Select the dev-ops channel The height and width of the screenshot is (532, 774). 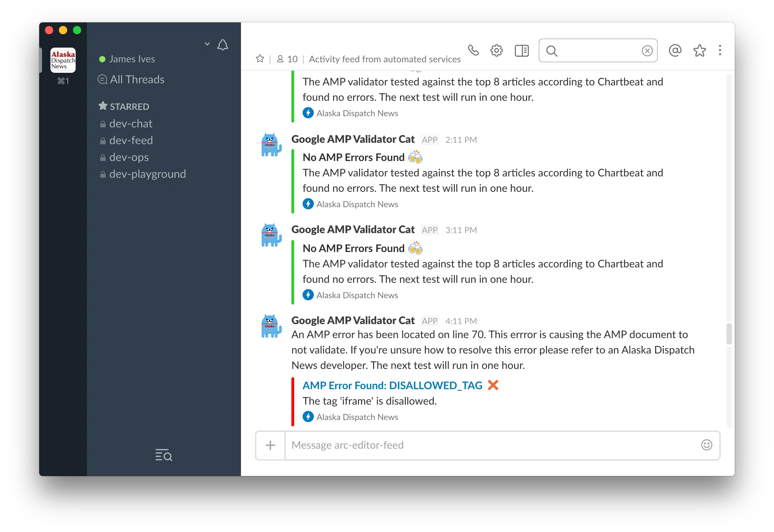129,157
